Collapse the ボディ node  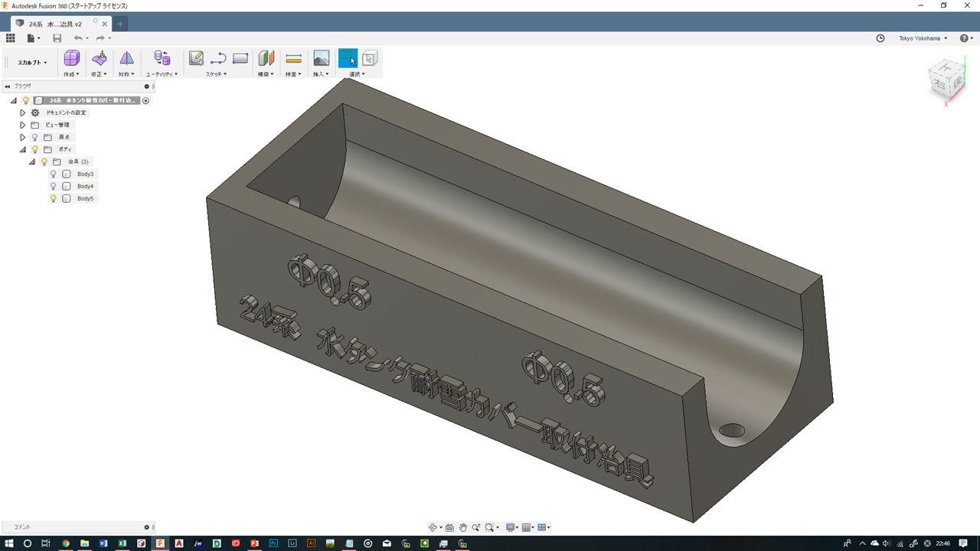coord(23,149)
